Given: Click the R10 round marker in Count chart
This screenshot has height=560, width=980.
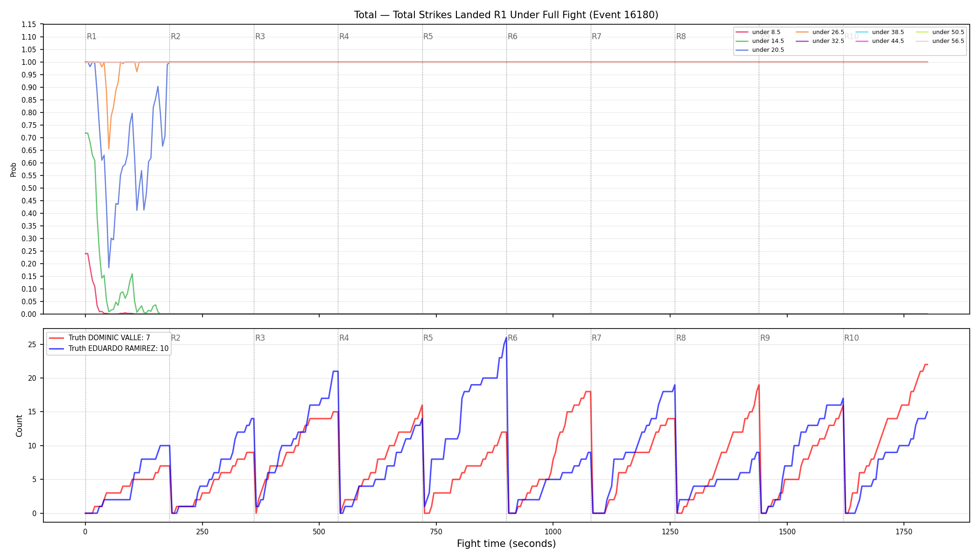Looking at the screenshot, I should click(x=851, y=338).
